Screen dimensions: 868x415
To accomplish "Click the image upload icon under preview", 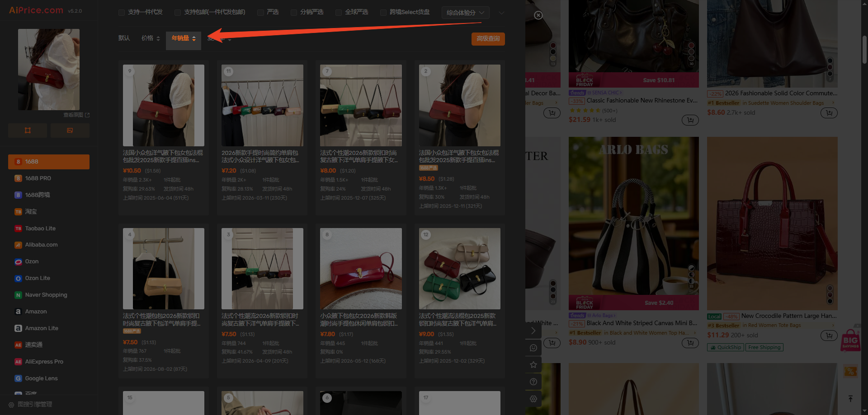I will (70, 131).
